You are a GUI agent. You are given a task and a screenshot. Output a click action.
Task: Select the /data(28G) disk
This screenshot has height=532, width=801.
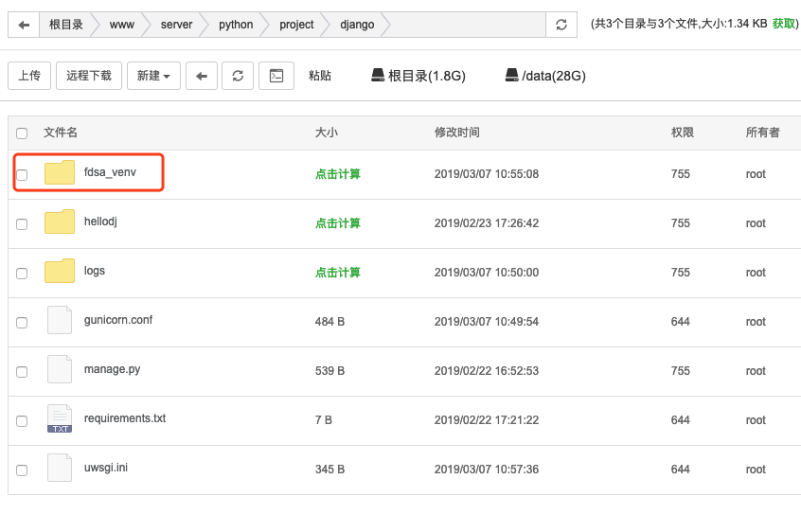[545, 76]
